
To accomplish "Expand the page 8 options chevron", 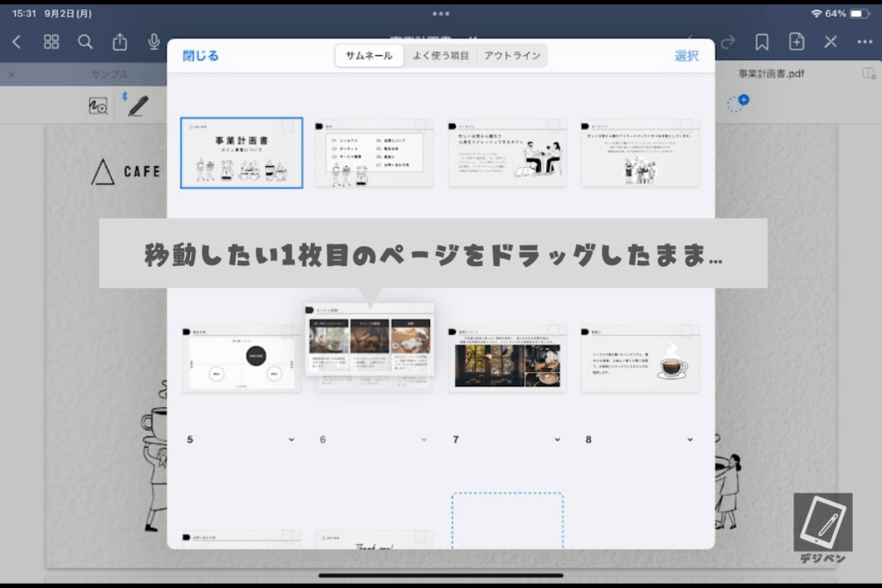I will coord(690,440).
